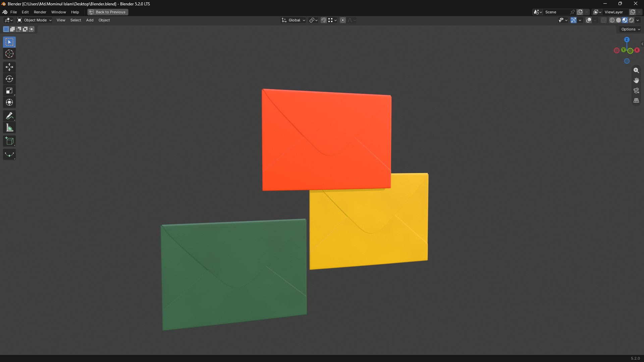Open the snapping options dropdown
Viewport: 644px width, 362px height.
[x=332, y=20]
